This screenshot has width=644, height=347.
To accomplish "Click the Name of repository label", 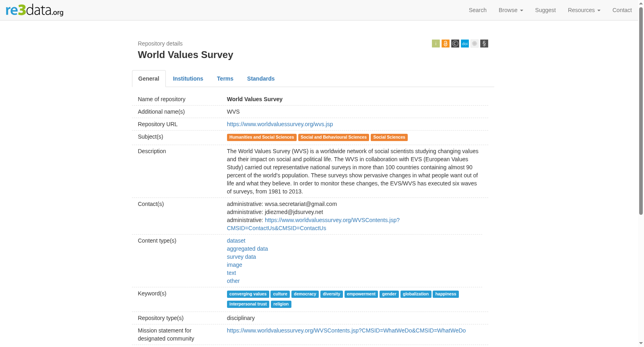I will 161,99.
